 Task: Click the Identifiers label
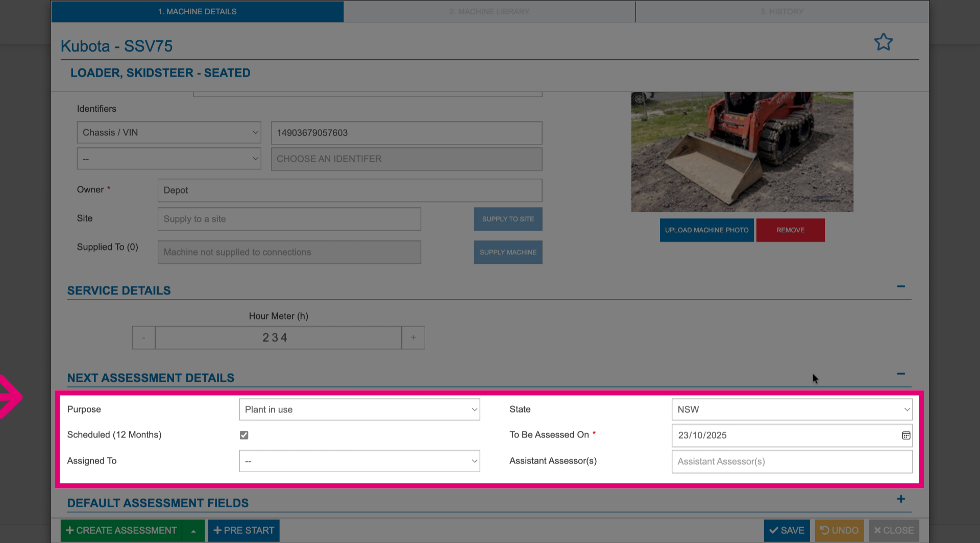coord(96,109)
